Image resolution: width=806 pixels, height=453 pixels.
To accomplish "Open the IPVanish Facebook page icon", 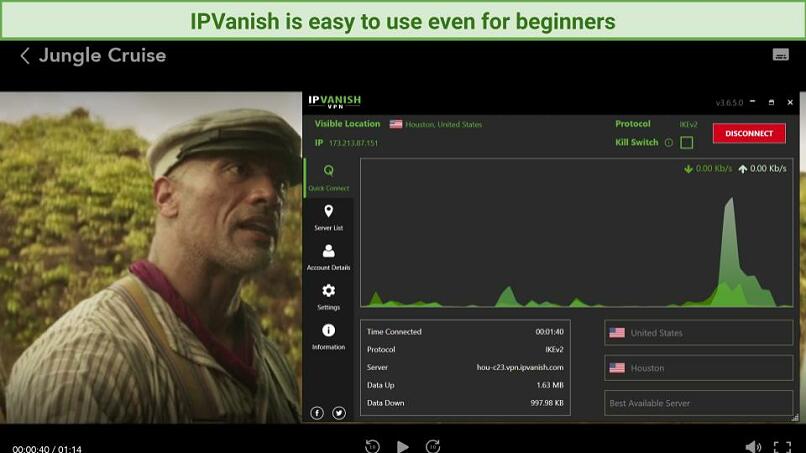I will point(317,413).
